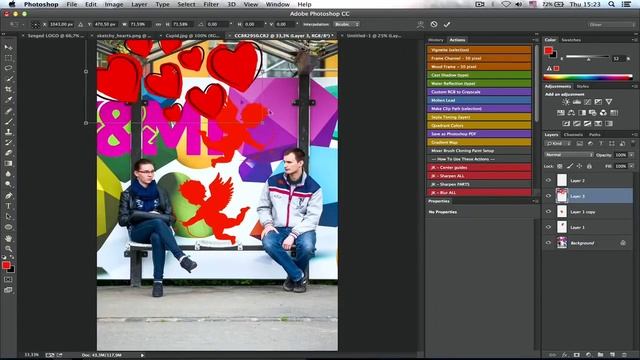The width and height of the screenshot is (640, 360).
Task: Select the Clone Stamp tool
Action: pyautogui.click(x=8, y=132)
